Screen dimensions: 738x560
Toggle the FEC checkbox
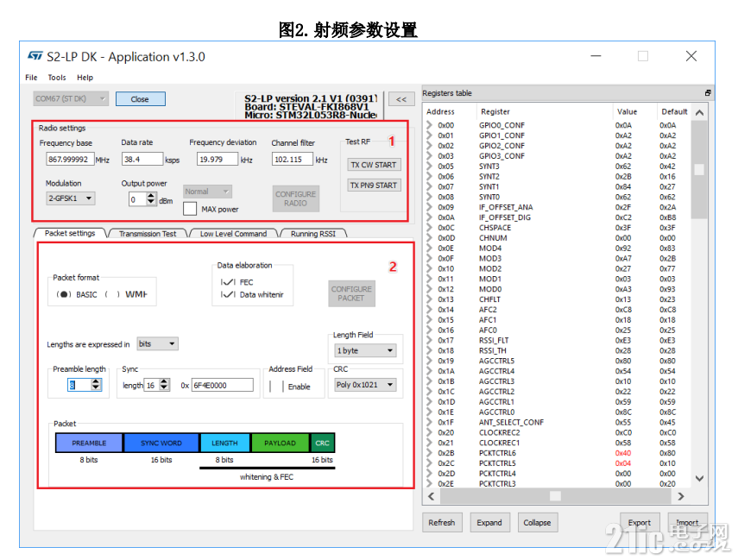228,282
